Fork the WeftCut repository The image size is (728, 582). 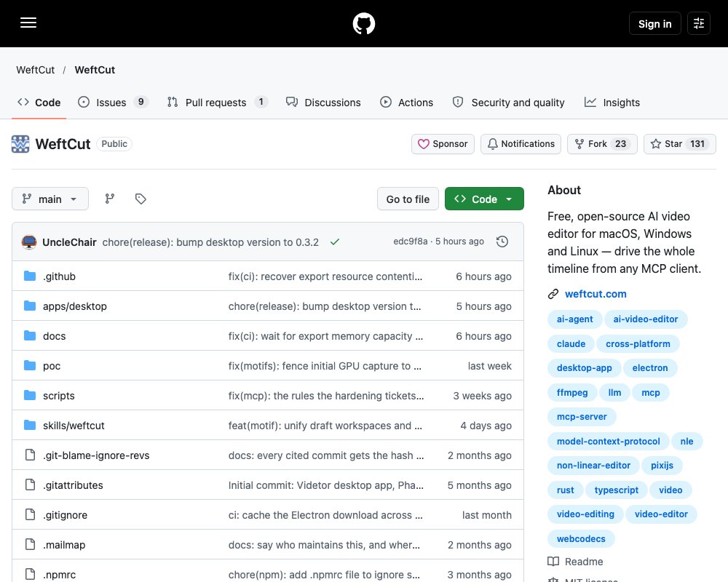pyautogui.click(x=602, y=144)
